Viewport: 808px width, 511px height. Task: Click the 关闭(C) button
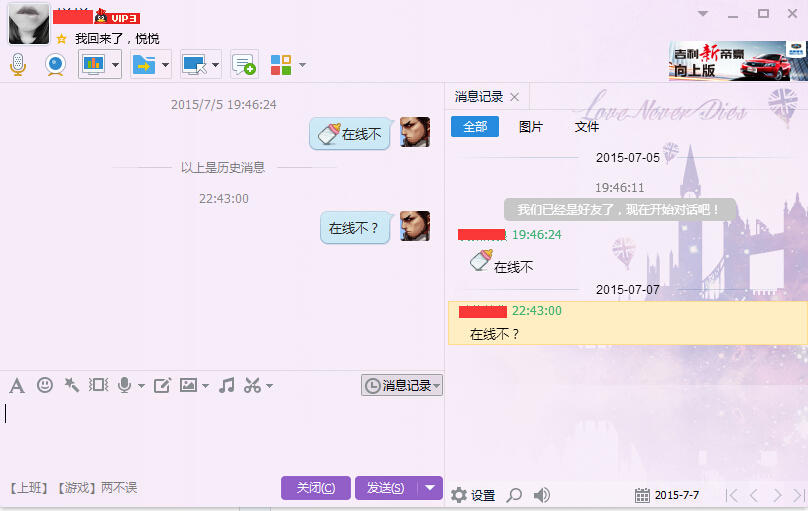click(315, 487)
